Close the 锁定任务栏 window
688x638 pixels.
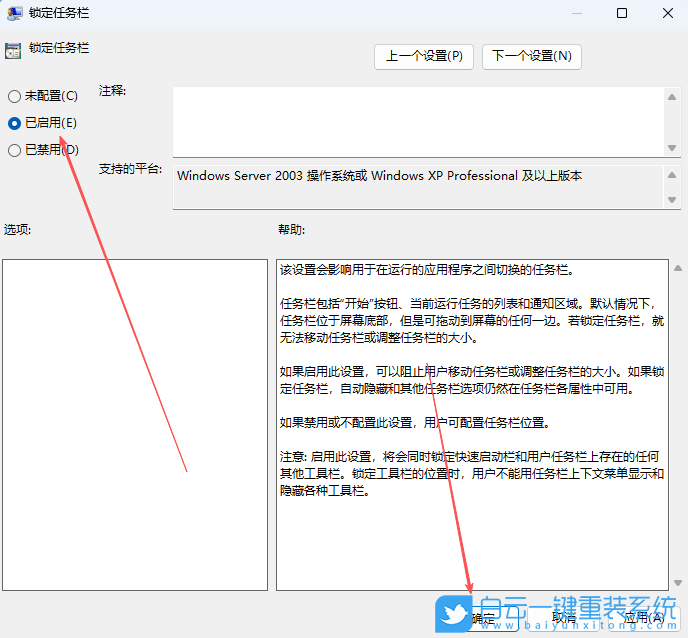click(667, 14)
